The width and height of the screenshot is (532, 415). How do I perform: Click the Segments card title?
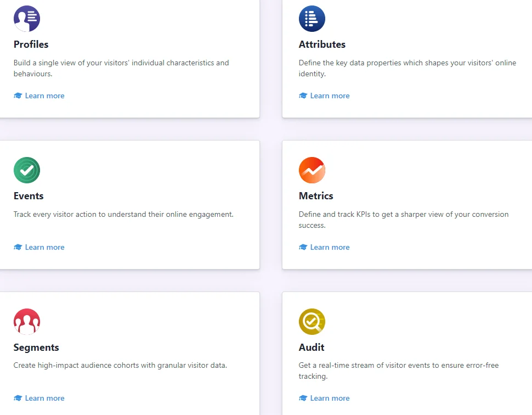36,347
